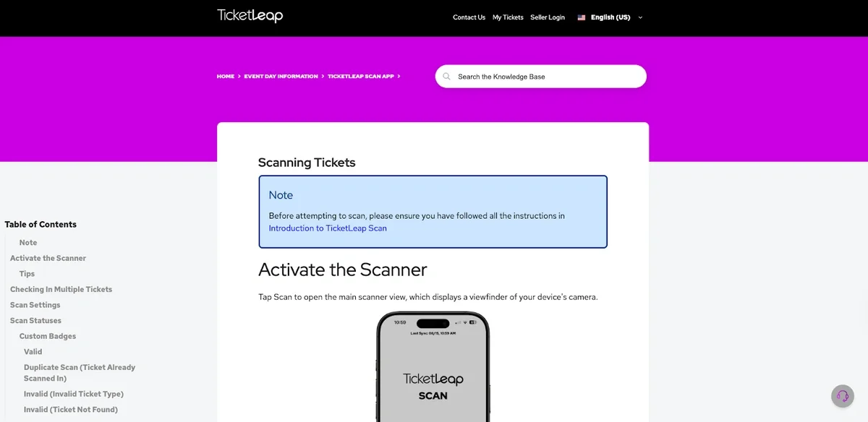Go to Checking In Multiple Tickets section
Screen dimensions: 868x422
[61, 289]
